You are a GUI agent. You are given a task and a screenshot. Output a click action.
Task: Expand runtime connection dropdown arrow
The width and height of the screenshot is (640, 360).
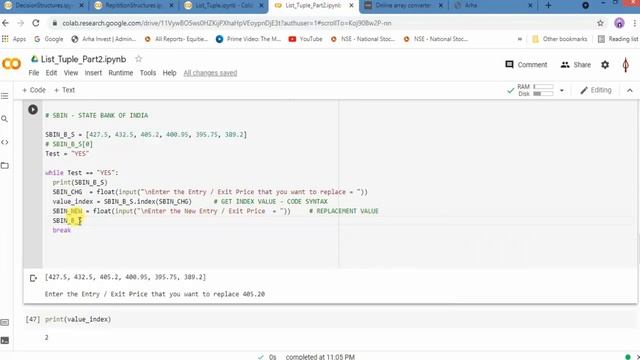pyautogui.click(x=562, y=90)
